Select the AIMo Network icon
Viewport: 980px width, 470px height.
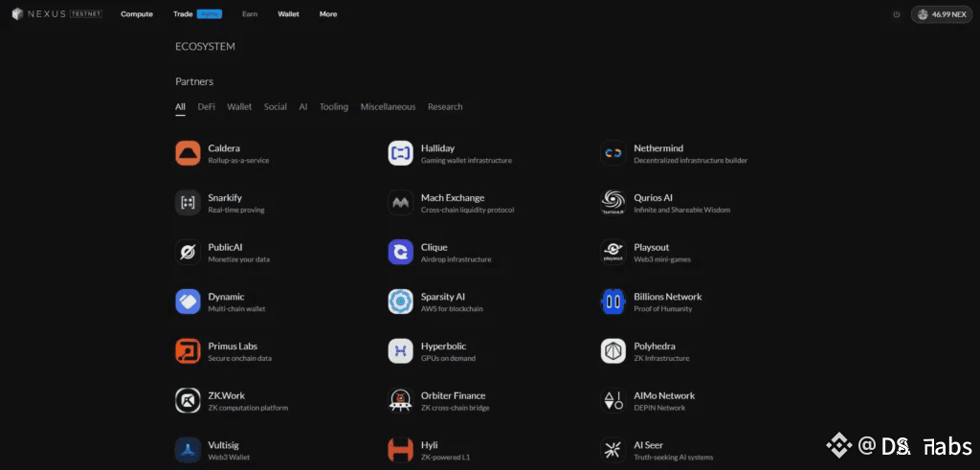tap(613, 401)
